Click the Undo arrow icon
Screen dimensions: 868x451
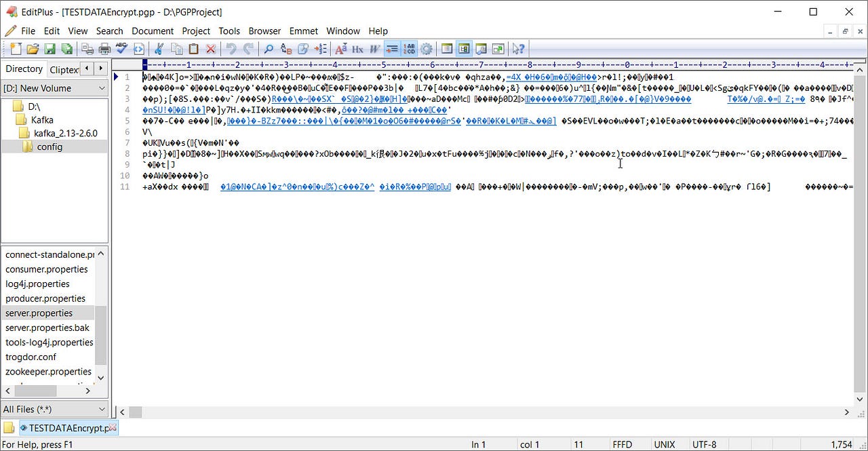click(x=231, y=49)
